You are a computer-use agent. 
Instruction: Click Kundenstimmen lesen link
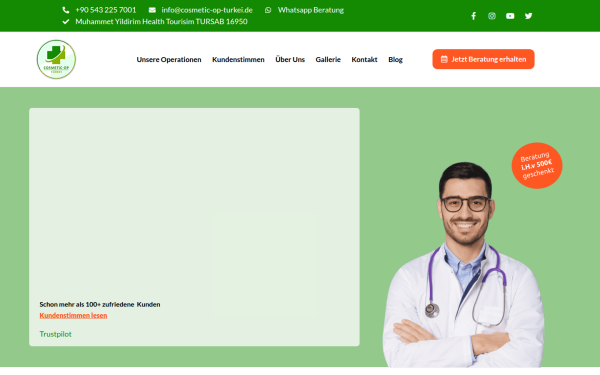[x=73, y=315]
